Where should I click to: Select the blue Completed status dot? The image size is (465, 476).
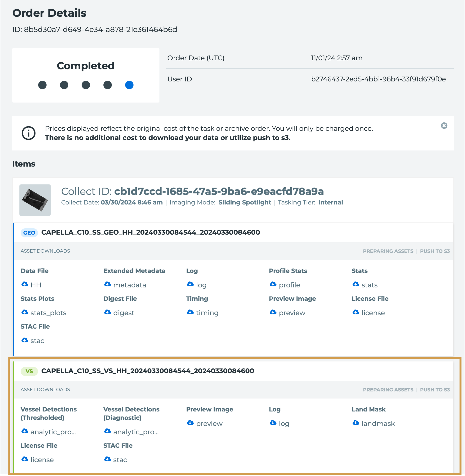pos(129,85)
